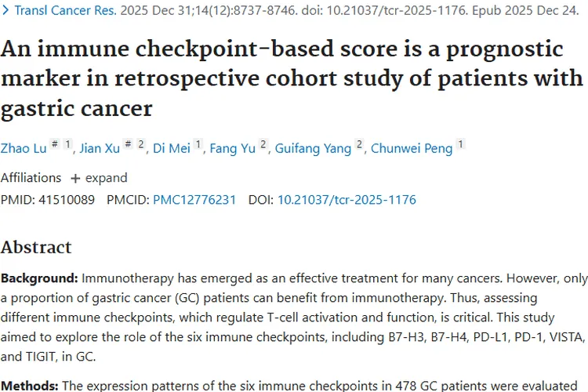Click the plus icon beside expand
This screenshot has height=392, width=588.
click(x=75, y=178)
